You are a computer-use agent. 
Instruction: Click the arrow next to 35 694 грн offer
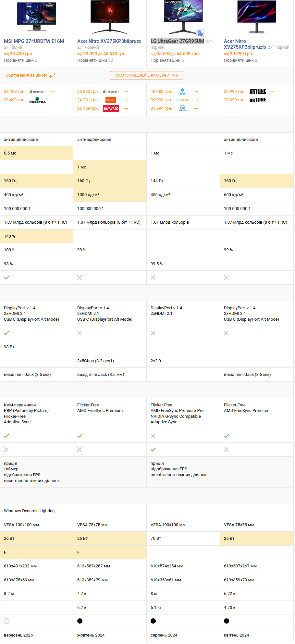196,108
